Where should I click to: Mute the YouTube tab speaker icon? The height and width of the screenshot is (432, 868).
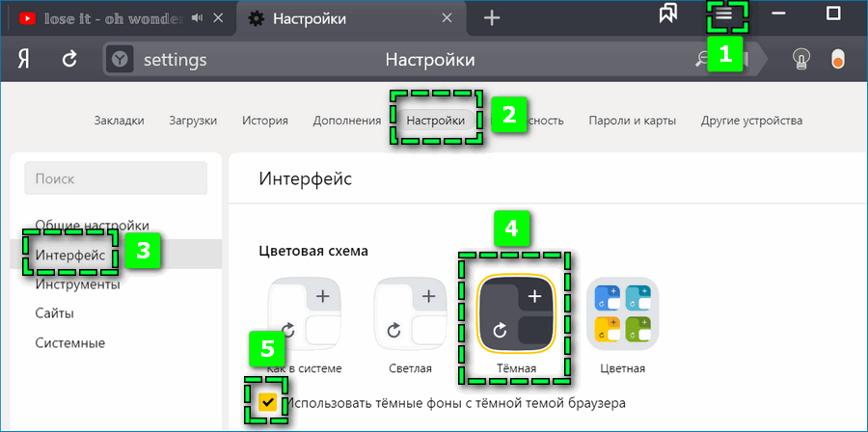tap(197, 18)
